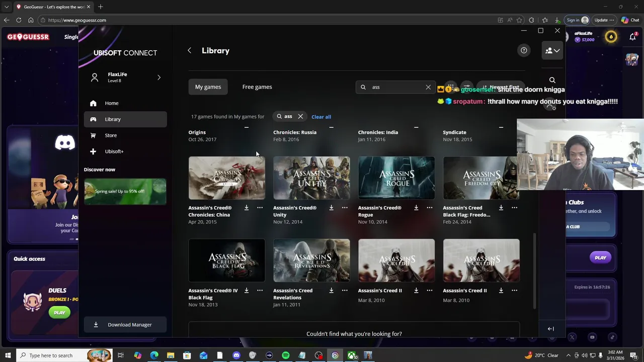Open browser favorites list icon
644x362 pixels.
[x=545, y=20]
